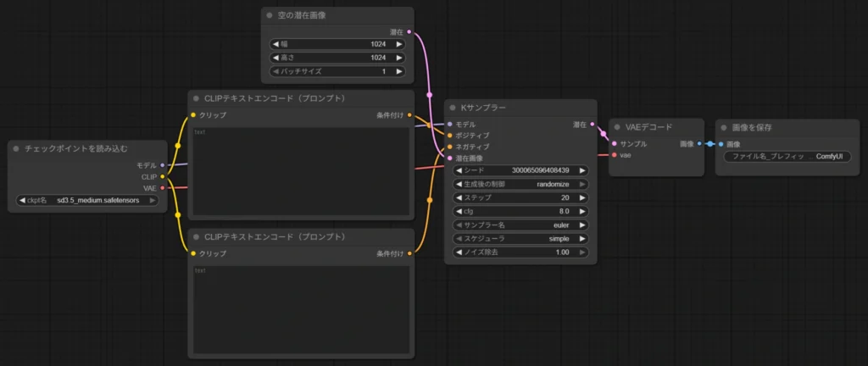The height and width of the screenshot is (366, 868).
Task: Open the sd3.5_medium.safetensors checkpoint selector
Action: click(87, 201)
